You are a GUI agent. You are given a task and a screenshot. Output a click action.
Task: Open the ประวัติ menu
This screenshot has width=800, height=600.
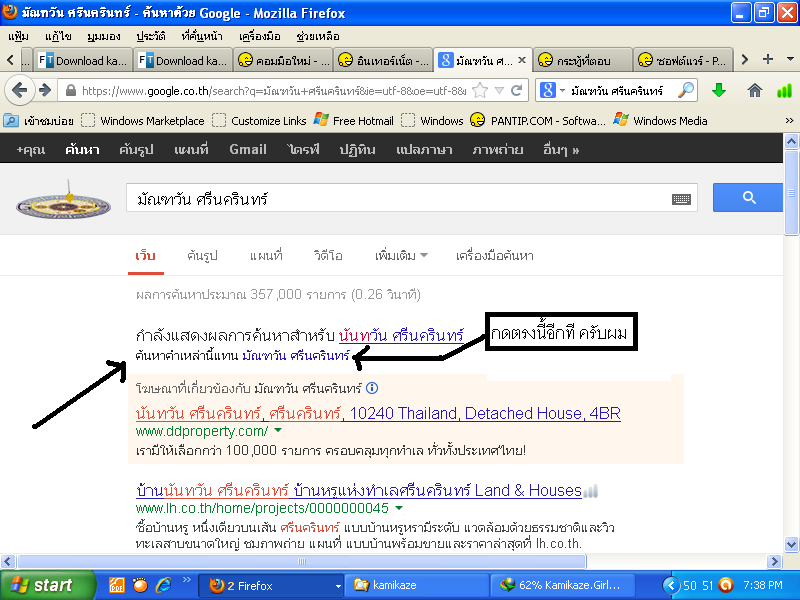(x=151, y=36)
